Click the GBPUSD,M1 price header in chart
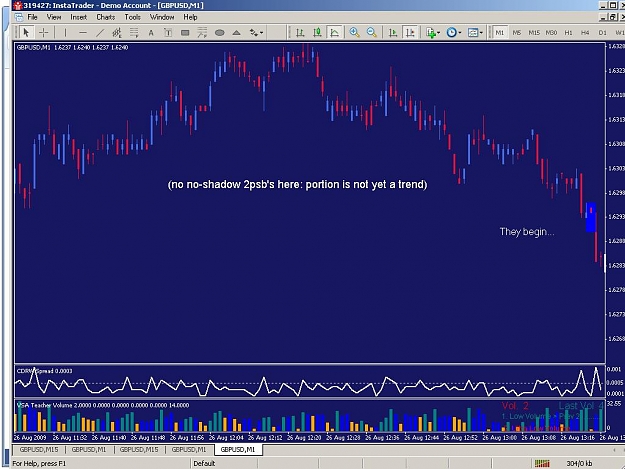 72,47
